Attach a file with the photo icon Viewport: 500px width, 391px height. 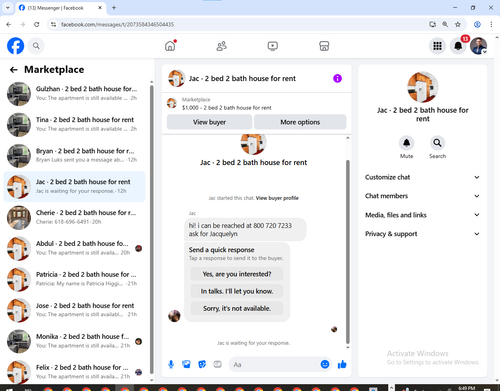pyautogui.click(x=186, y=364)
